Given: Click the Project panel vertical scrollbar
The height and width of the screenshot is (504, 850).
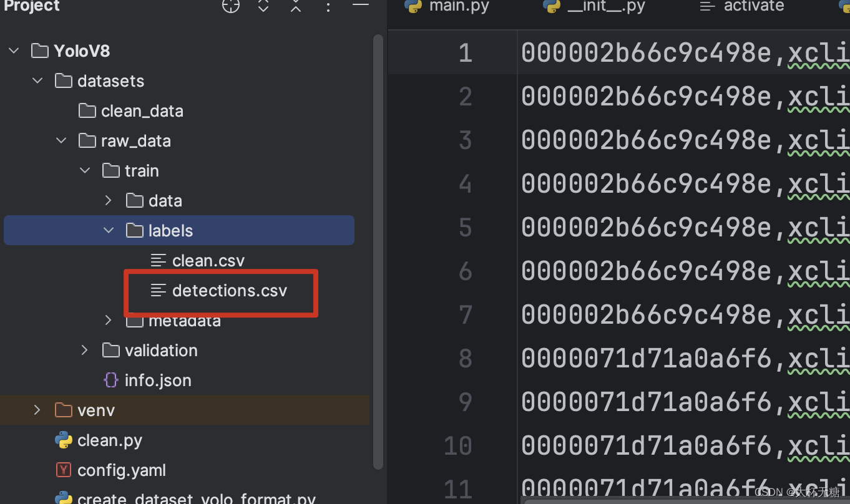Looking at the screenshot, I should (378, 250).
